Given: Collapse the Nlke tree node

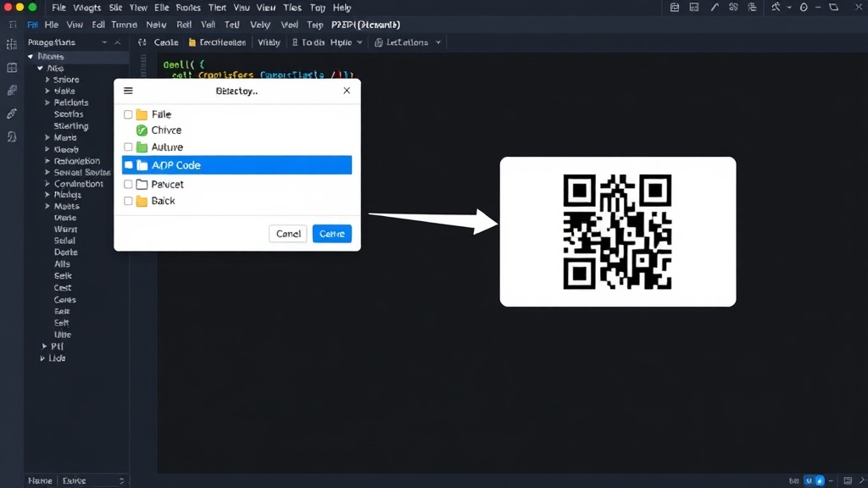Looking at the screenshot, I should [x=40, y=68].
